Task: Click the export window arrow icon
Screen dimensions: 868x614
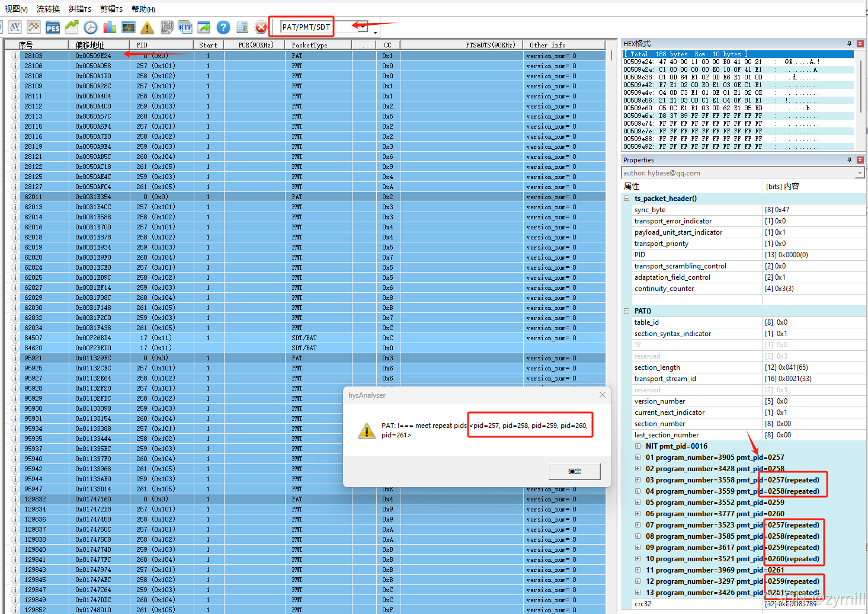Action: [204, 27]
